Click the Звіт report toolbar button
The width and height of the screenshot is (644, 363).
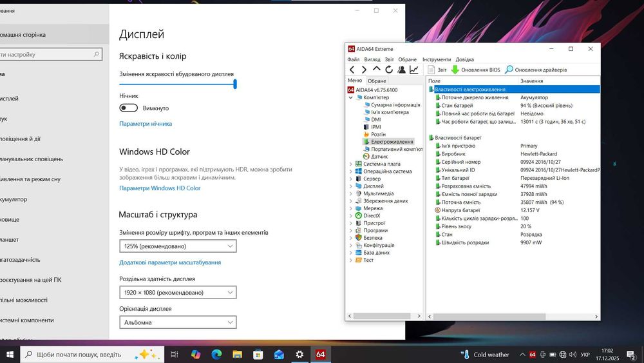[x=437, y=70]
